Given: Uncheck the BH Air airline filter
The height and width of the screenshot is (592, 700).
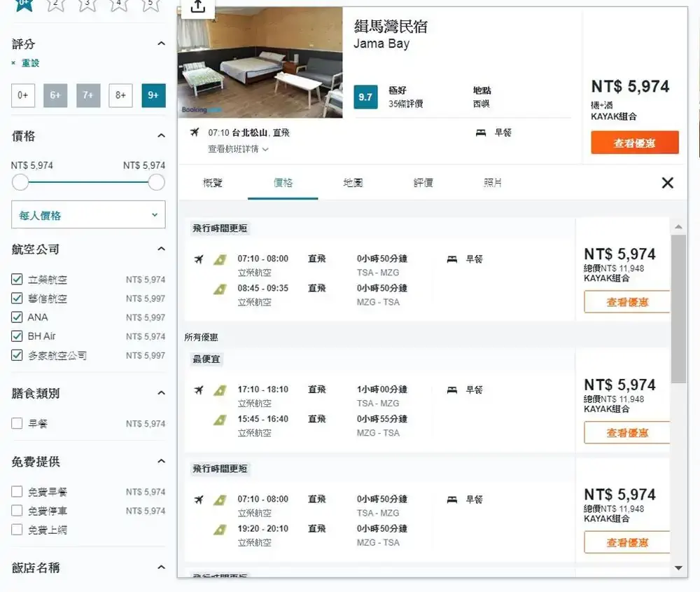Looking at the screenshot, I should [x=17, y=336].
